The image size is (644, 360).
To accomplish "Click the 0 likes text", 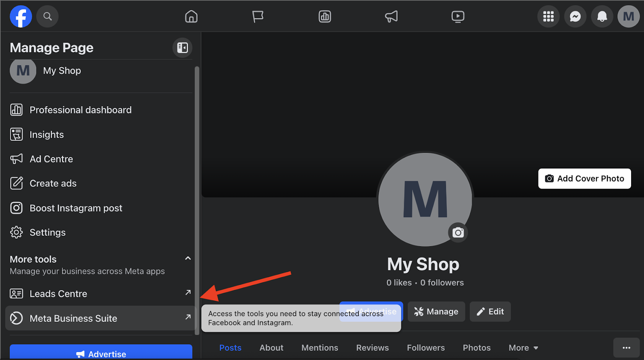I will coord(399,283).
